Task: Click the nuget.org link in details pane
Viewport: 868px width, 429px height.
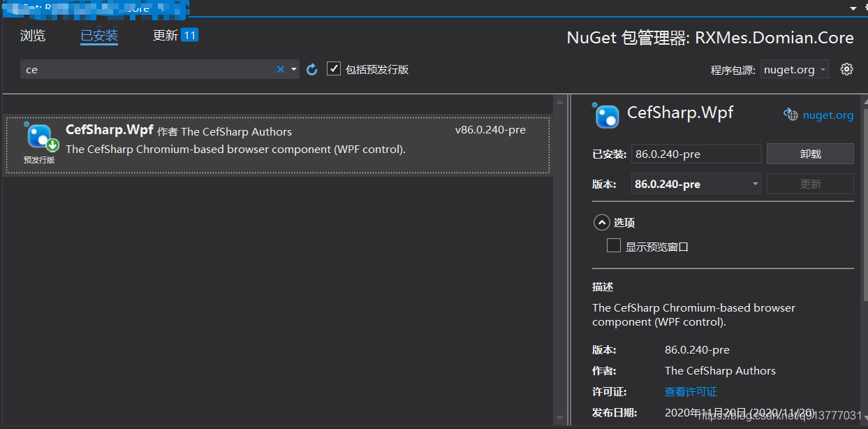Action: tap(827, 115)
